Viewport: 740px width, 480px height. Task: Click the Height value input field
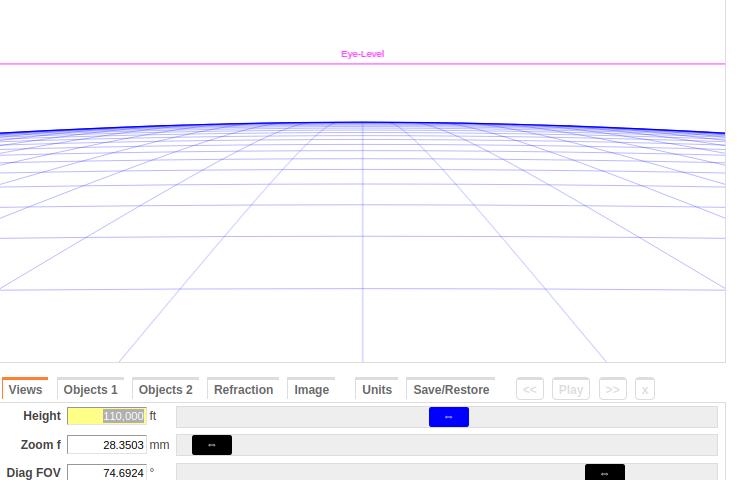pyautogui.click(x=106, y=416)
